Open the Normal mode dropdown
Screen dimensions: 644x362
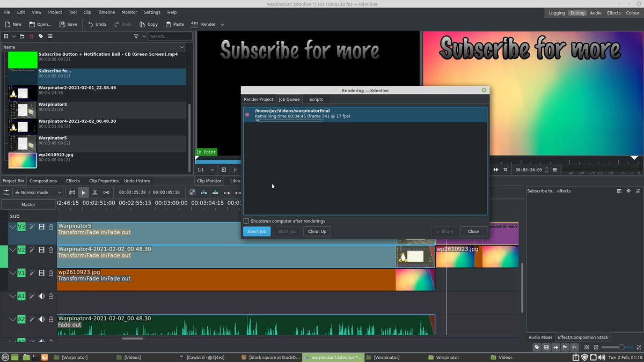point(36,193)
